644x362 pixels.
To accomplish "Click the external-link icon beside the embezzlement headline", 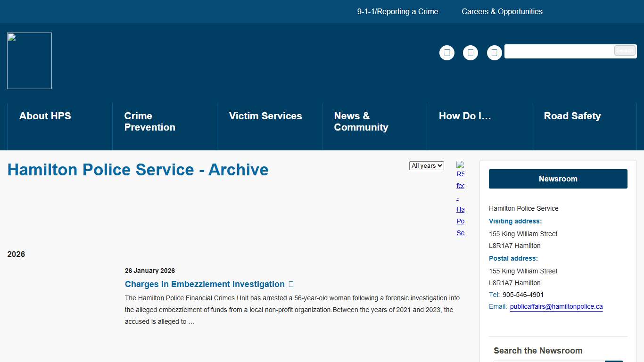I will pyautogui.click(x=291, y=284).
